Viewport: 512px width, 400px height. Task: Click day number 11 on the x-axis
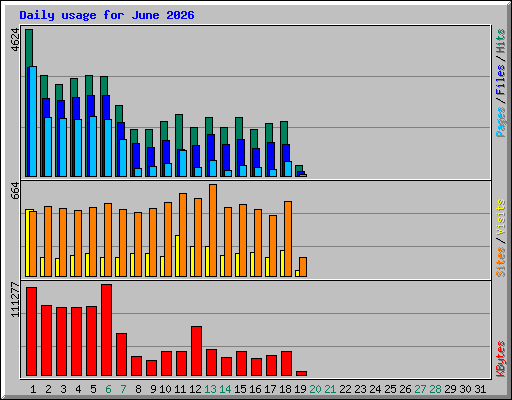tap(180, 389)
